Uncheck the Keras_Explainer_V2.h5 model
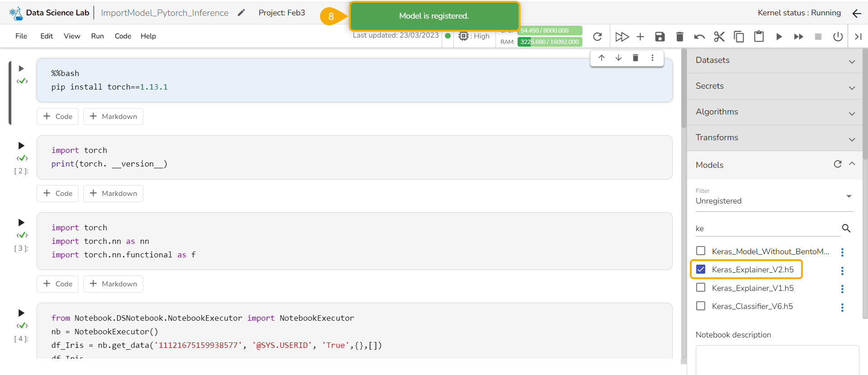This screenshot has height=375, width=868. (701, 270)
